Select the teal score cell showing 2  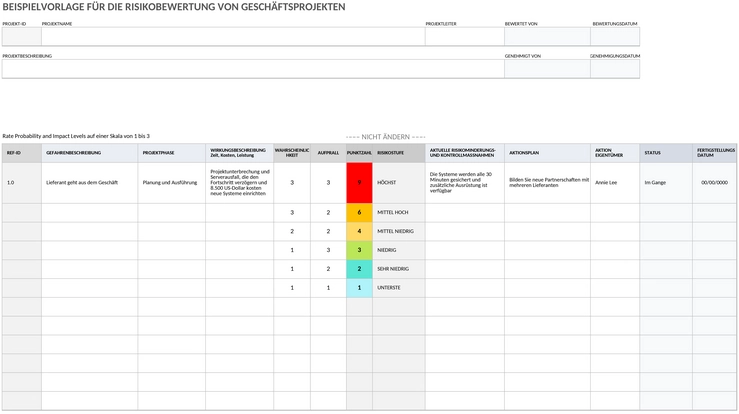point(359,269)
